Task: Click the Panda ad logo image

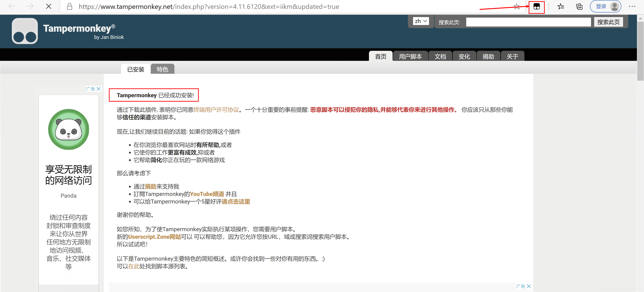Action: point(68,129)
